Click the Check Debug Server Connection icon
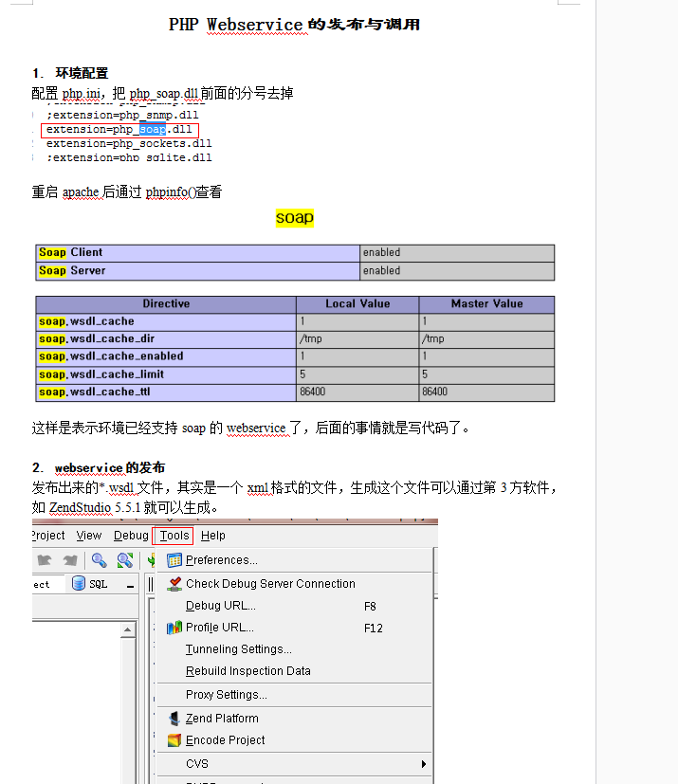678x784 pixels. click(174, 584)
